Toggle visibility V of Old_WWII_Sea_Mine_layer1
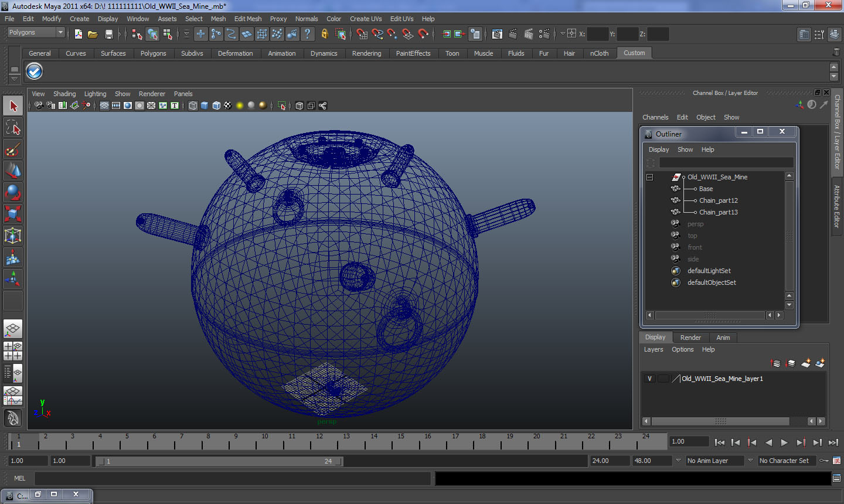844x504 pixels. 649,379
